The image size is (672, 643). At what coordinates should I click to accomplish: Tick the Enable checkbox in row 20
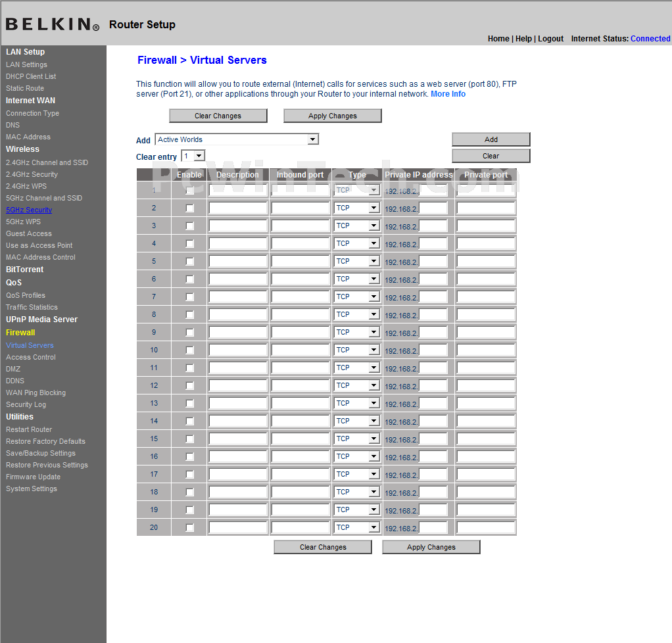(189, 528)
